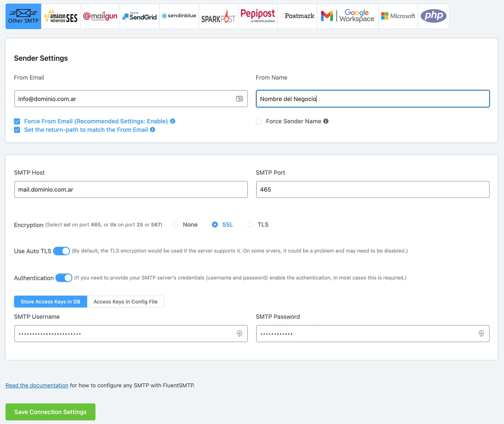The width and height of the screenshot is (504, 424).
Task: Select the Sendinblue provider
Action: pos(179,15)
